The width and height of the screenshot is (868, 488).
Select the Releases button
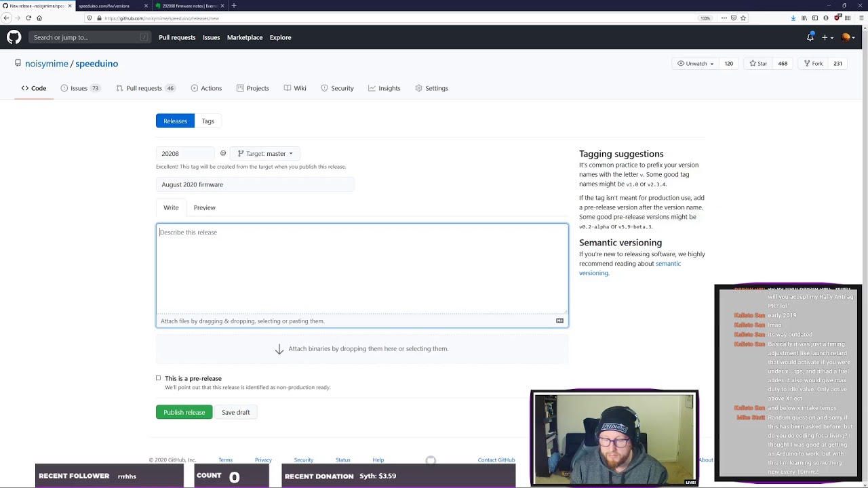click(x=175, y=121)
